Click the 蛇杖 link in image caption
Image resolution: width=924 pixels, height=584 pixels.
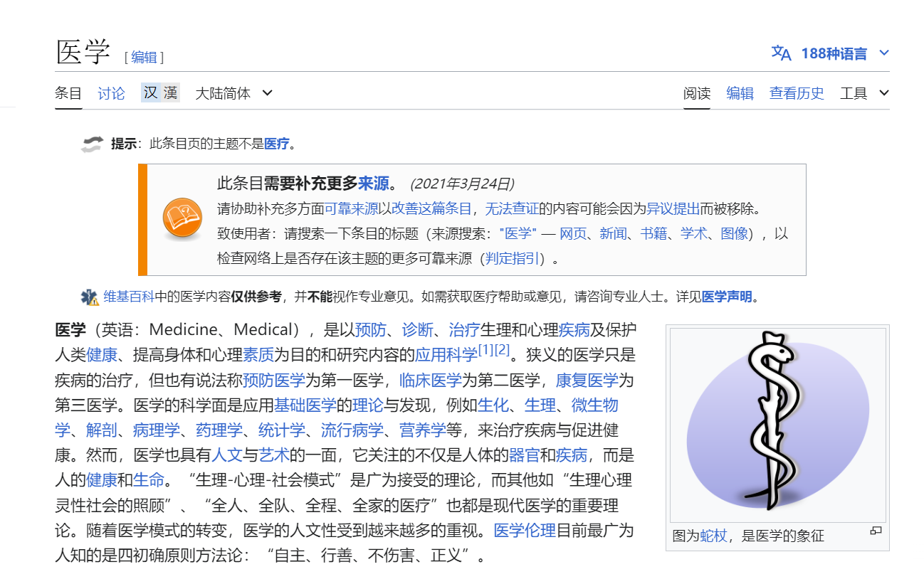point(713,536)
